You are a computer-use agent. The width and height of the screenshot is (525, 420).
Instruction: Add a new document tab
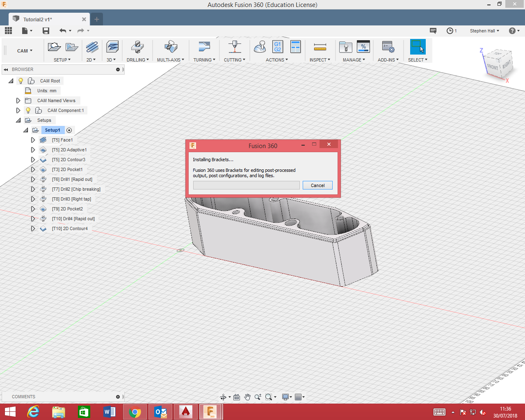coord(97,19)
